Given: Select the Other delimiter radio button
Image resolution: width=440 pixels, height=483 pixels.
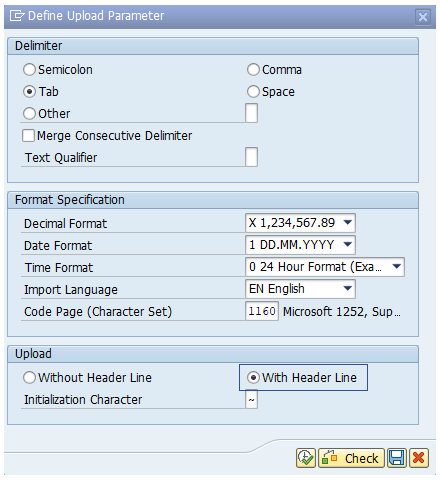Looking at the screenshot, I should [x=29, y=114].
